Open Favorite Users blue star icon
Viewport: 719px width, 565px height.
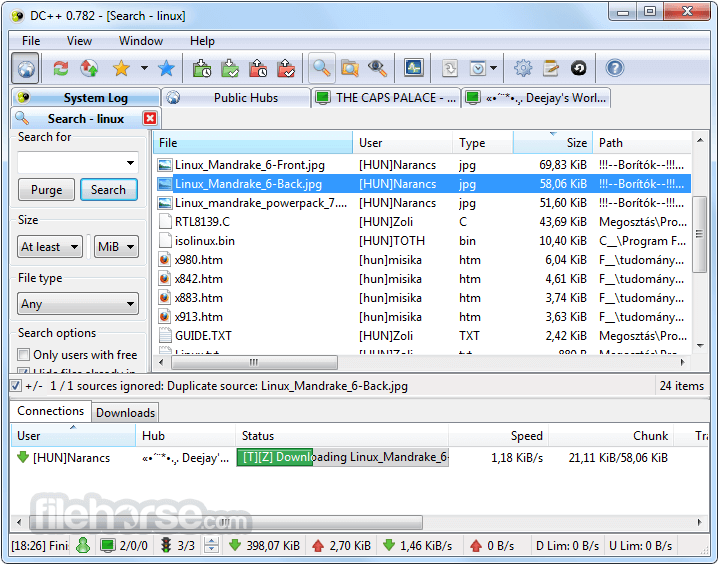coord(166,69)
